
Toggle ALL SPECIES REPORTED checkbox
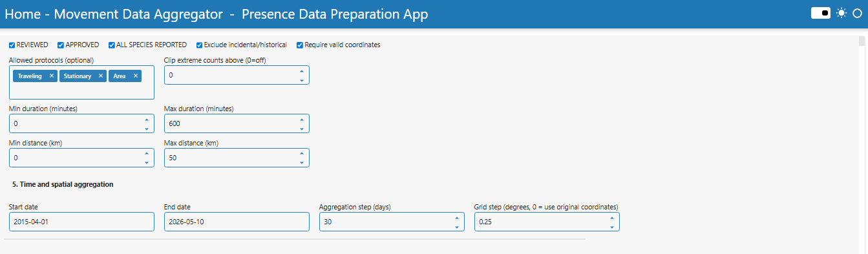(112, 45)
